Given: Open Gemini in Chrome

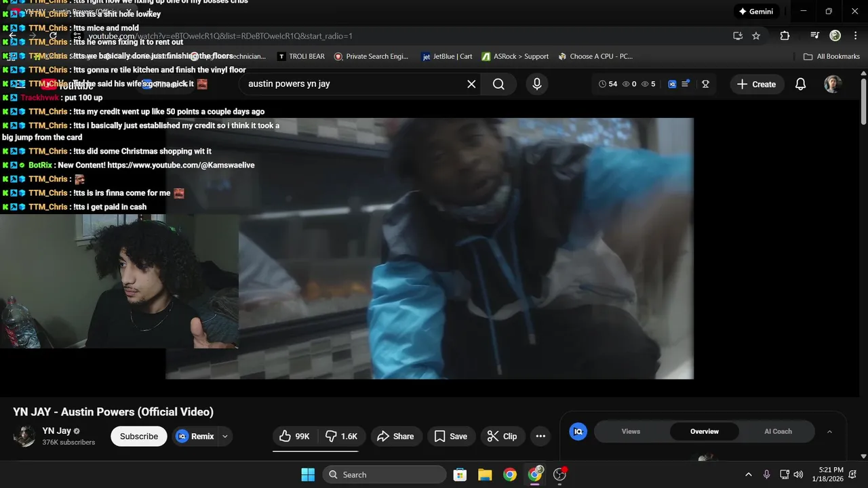Looking at the screenshot, I should [756, 12].
